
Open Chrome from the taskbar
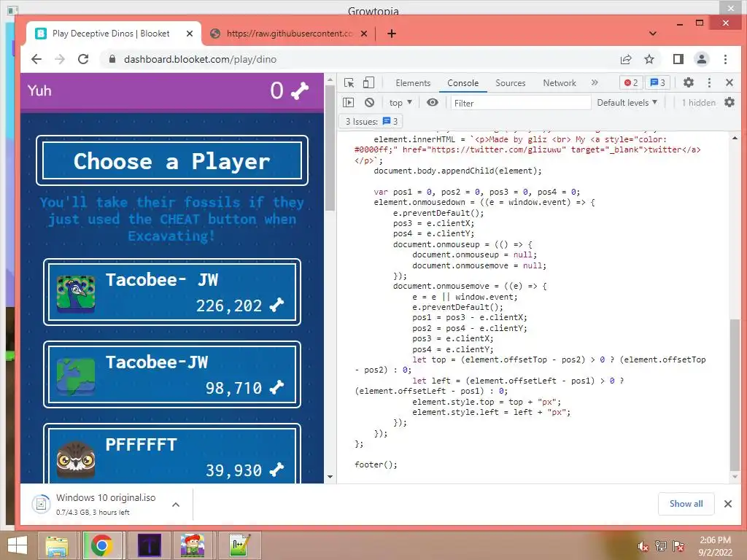[101, 545]
